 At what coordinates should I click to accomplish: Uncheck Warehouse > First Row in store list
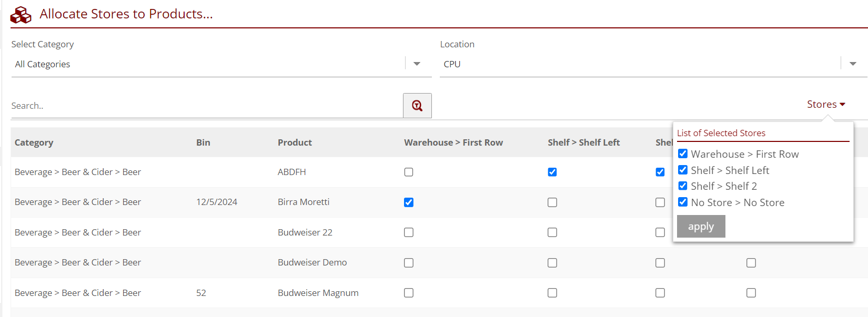click(x=683, y=154)
